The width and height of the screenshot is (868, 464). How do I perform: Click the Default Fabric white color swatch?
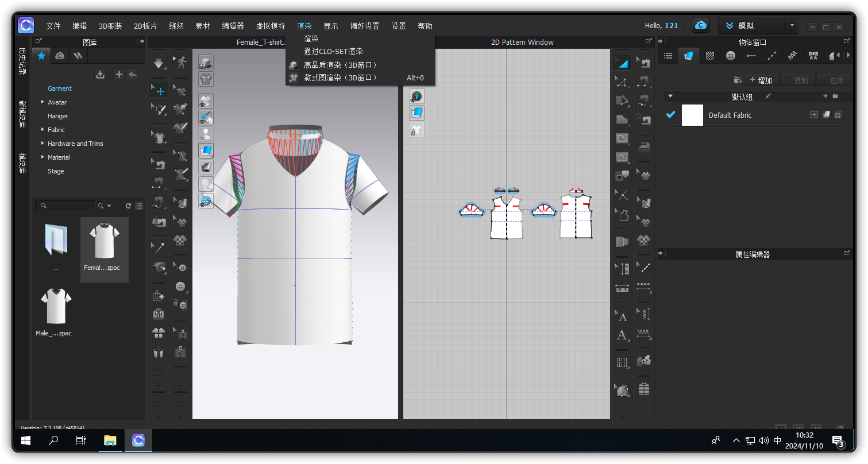[692, 115]
